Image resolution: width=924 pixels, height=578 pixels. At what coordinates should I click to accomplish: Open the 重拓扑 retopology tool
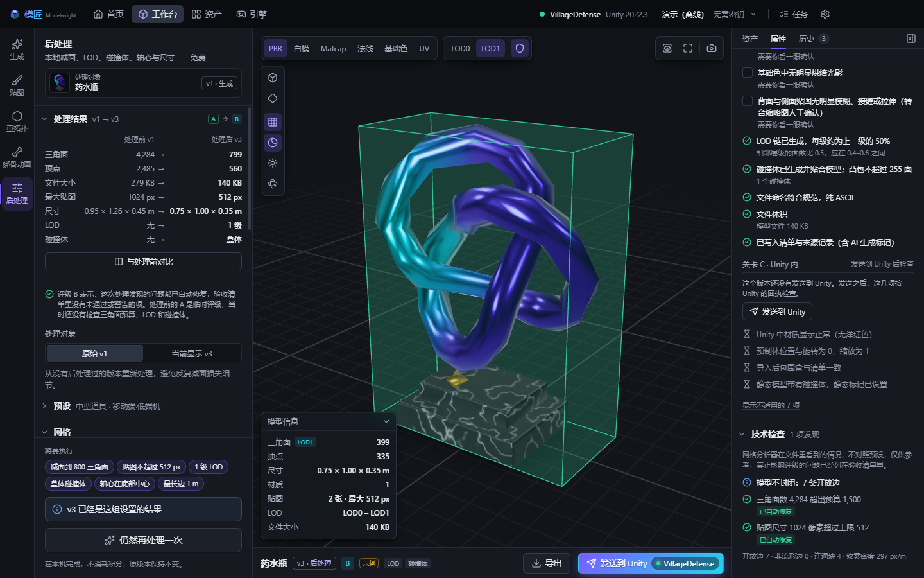(17, 121)
